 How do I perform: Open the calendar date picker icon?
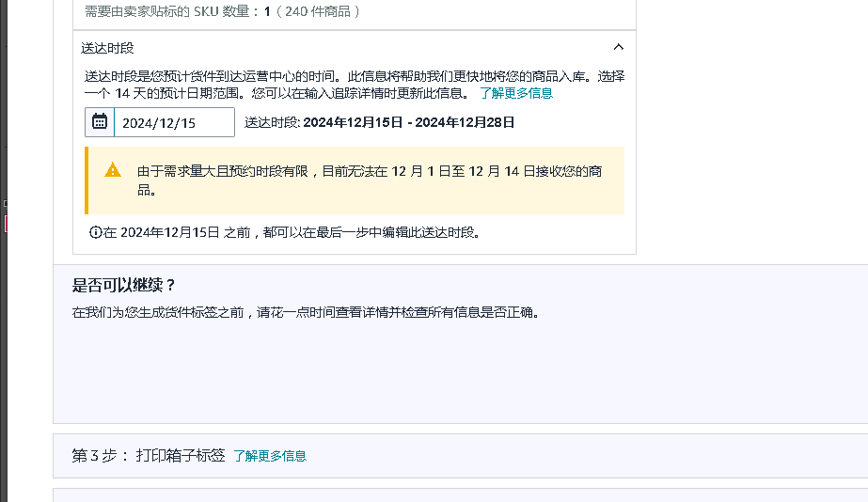100,122
